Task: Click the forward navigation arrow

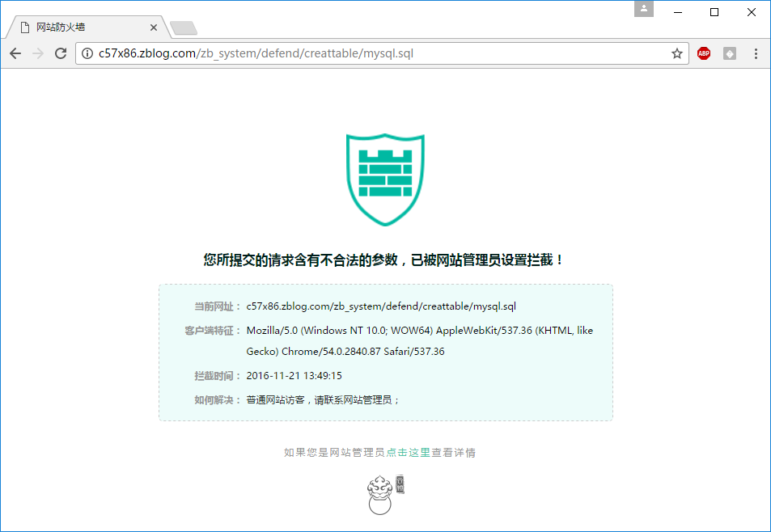Action: (x=38, y=53)
